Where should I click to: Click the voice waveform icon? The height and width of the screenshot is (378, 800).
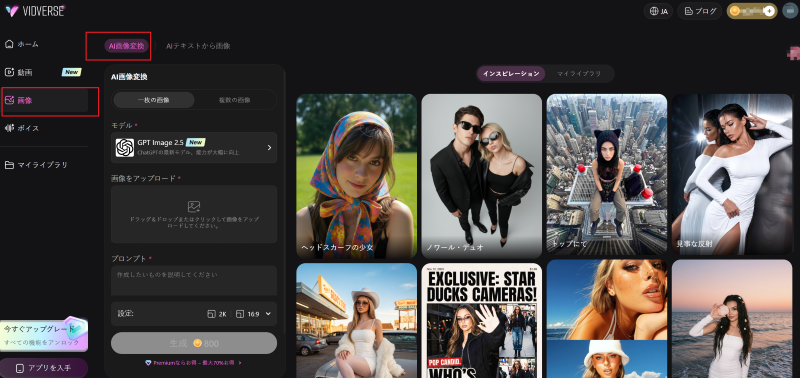pos(9,128)
